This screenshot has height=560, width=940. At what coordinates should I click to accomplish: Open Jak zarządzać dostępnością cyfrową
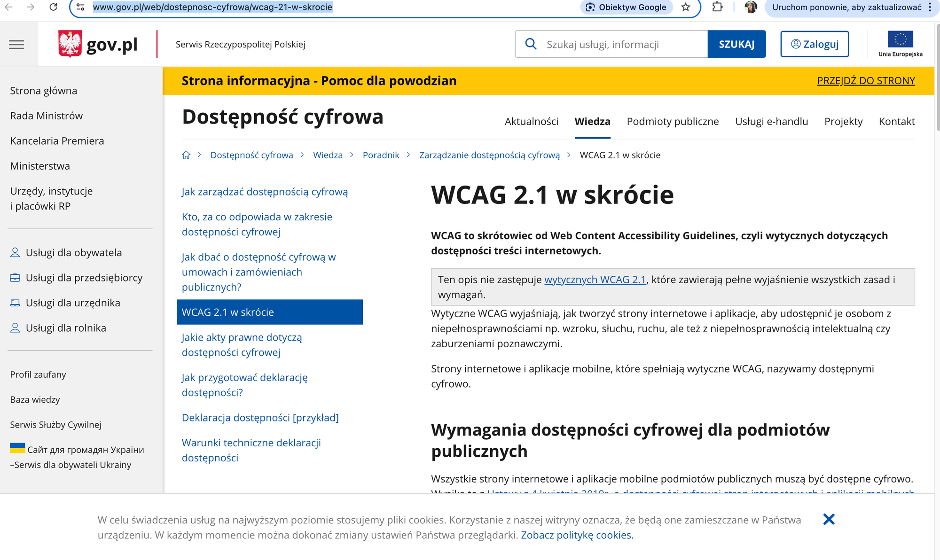(265, 192)
